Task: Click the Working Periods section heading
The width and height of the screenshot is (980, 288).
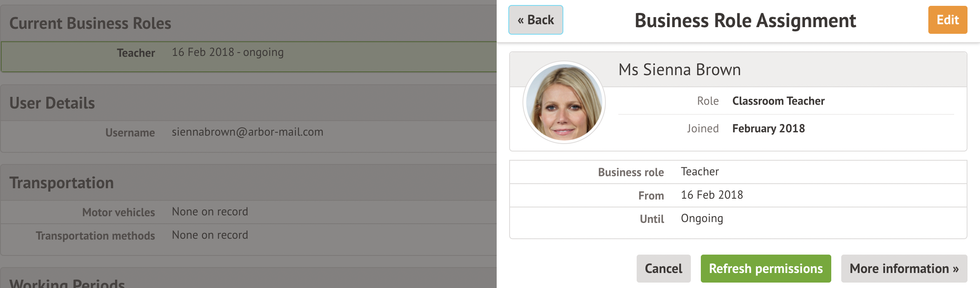Action: 67,283
